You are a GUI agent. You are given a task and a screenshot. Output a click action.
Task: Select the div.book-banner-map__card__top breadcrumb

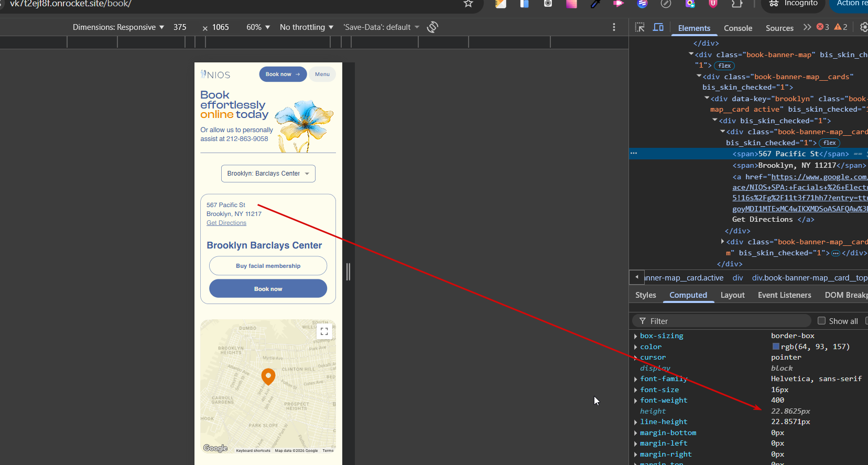click(809, 278)
